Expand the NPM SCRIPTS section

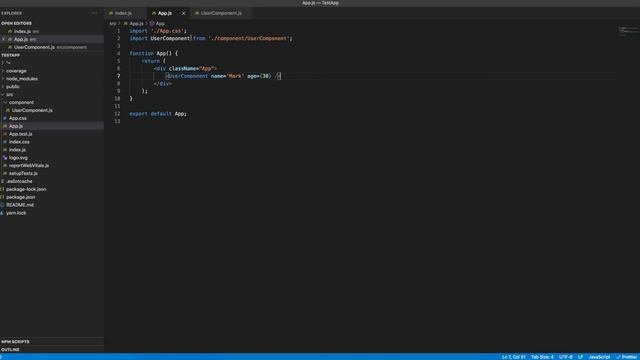(x=16, y=342)
